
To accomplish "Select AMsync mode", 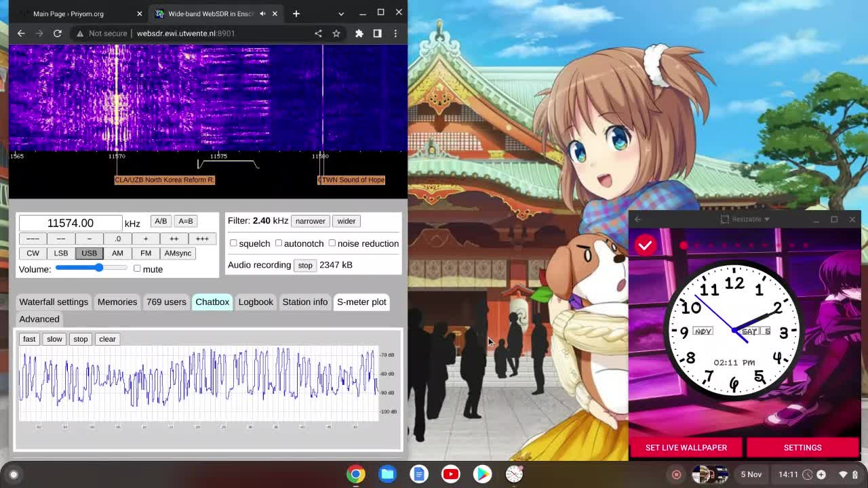I will pos(178,253).
